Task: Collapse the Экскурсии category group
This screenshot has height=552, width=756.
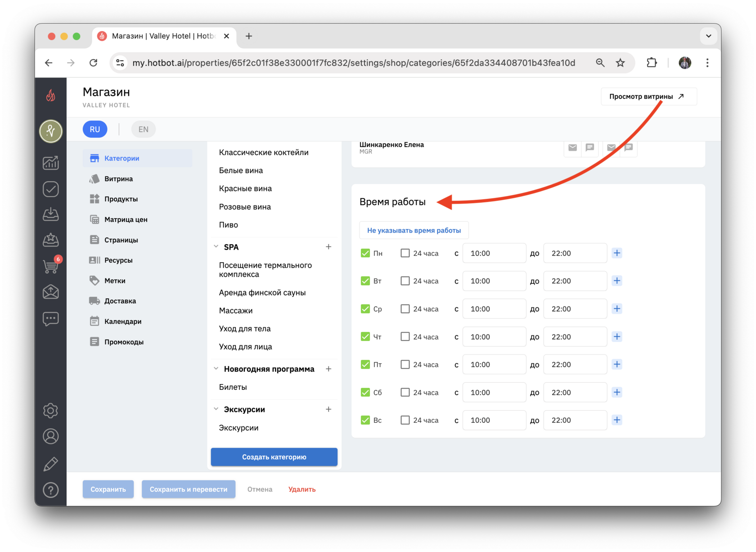Action: [x=216, y=409]
